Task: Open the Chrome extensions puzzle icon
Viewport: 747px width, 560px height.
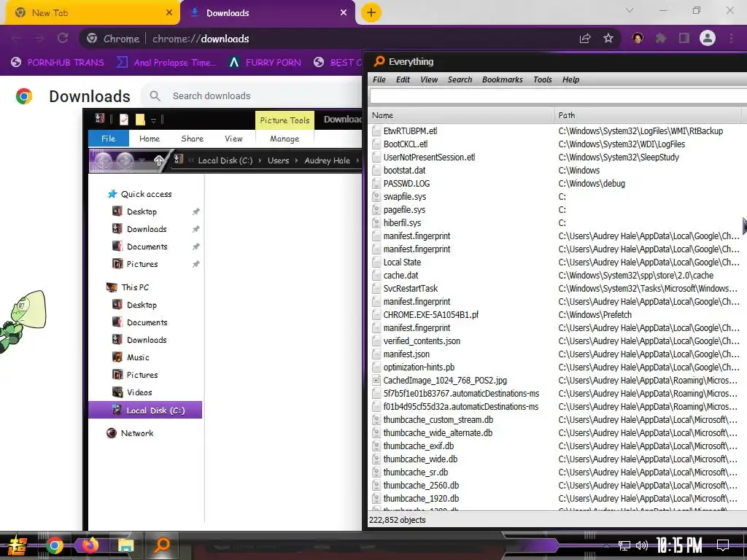Action: coord(660,38)
